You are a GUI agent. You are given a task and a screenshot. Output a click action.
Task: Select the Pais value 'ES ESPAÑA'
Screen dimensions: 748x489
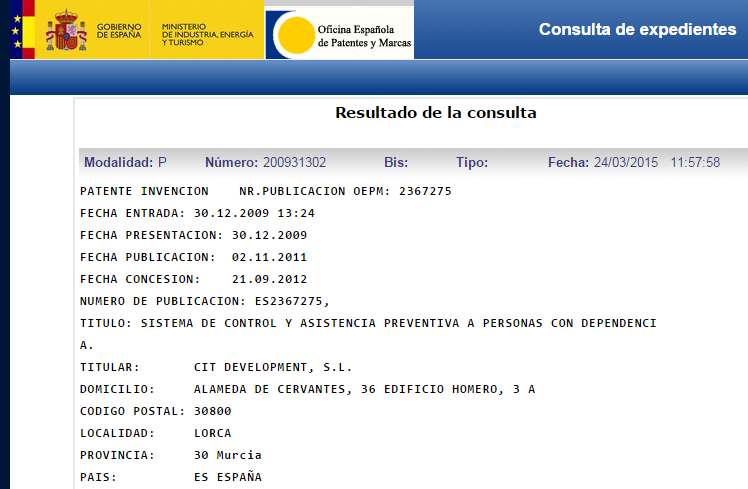228,477
